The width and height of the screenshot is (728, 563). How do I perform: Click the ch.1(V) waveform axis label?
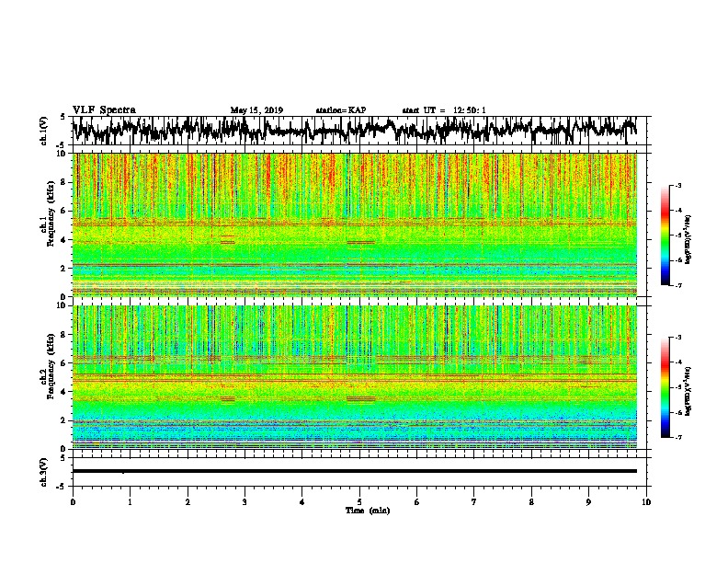44,131
